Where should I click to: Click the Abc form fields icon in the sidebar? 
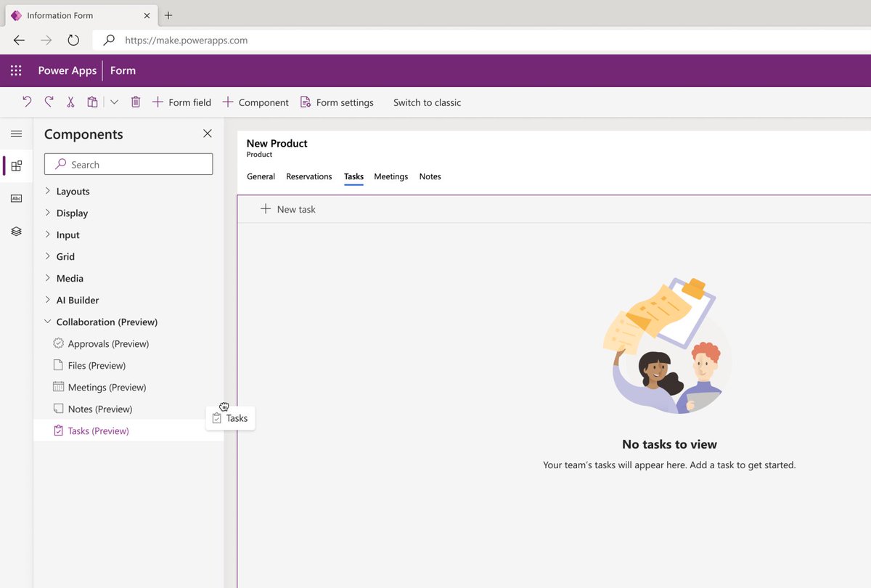point(16,198)
